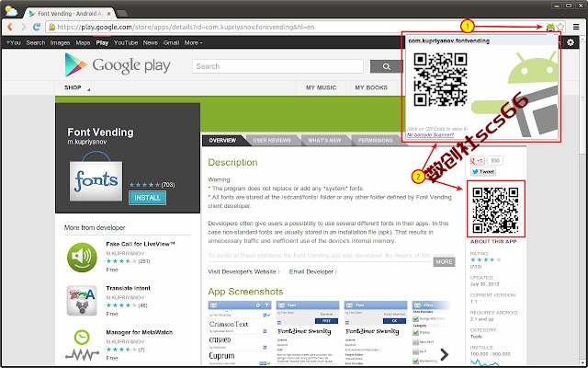Image resolution: width=588 pixels, height=368 pixels.
Task: Expand description with MORE button
Action: tap(444, 261)
